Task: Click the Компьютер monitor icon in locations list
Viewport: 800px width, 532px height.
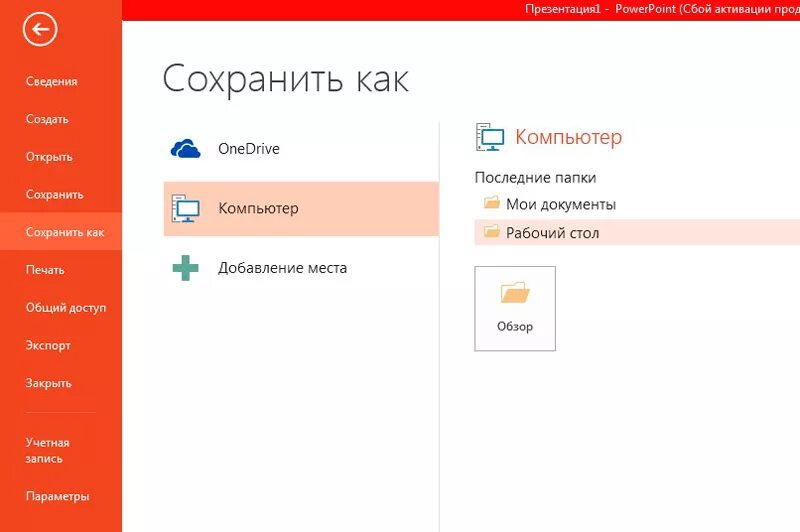Action: [x=185, y=208]
